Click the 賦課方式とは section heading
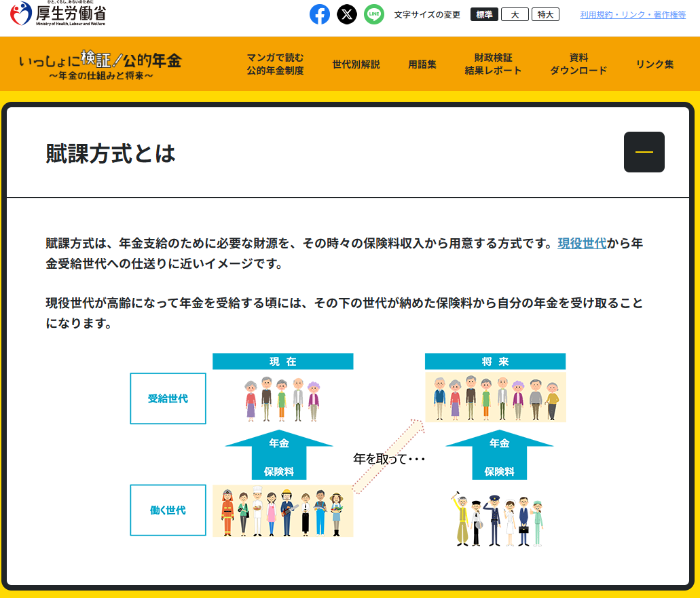Screen dimensions: 700x598 coord(111,154)
